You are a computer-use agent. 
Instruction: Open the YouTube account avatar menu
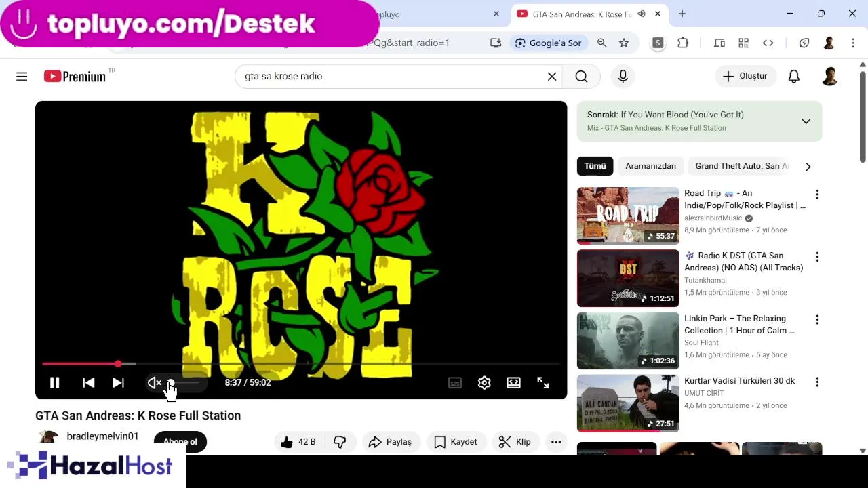click(x=829, y=76)
